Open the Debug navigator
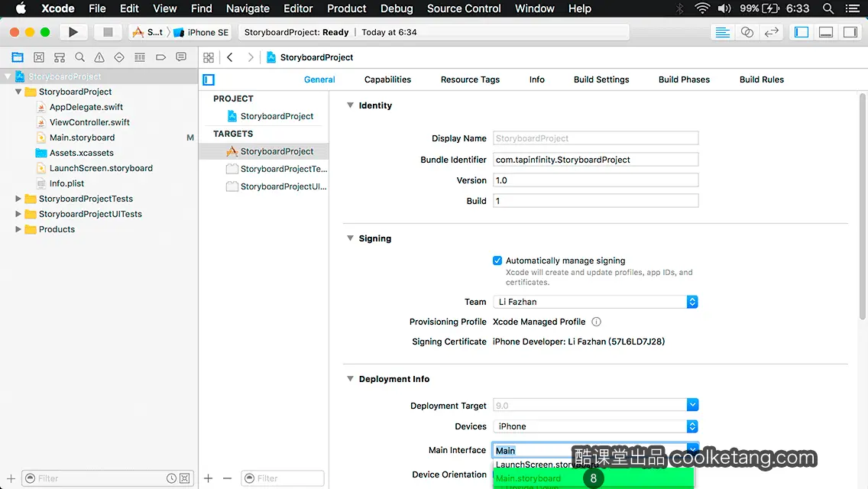This screenshot has height=489, width=868. (x=140, y=57)
